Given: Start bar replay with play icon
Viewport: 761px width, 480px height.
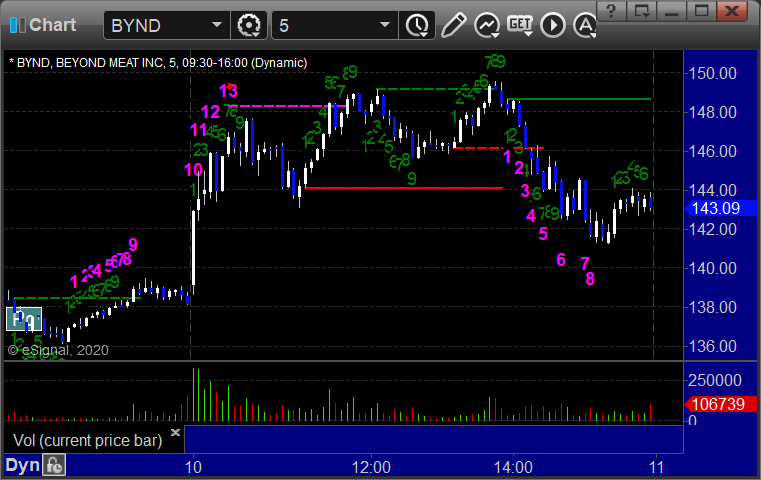Looking at the screenshot, I should 553,25.
